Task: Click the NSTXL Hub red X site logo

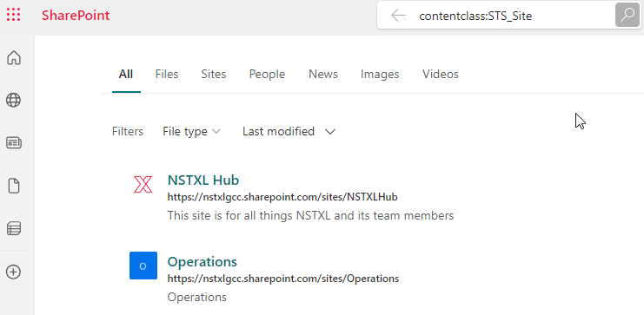Action: click(143, 184)
